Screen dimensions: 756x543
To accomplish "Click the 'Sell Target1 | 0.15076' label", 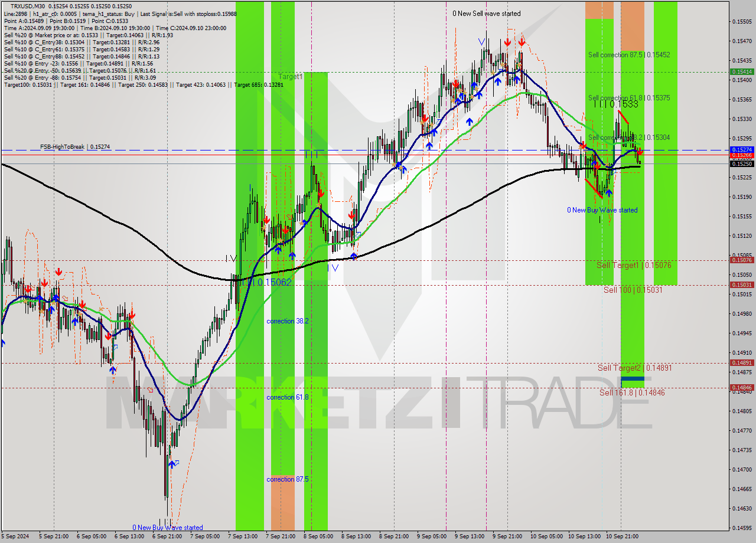I will (634, 265).
